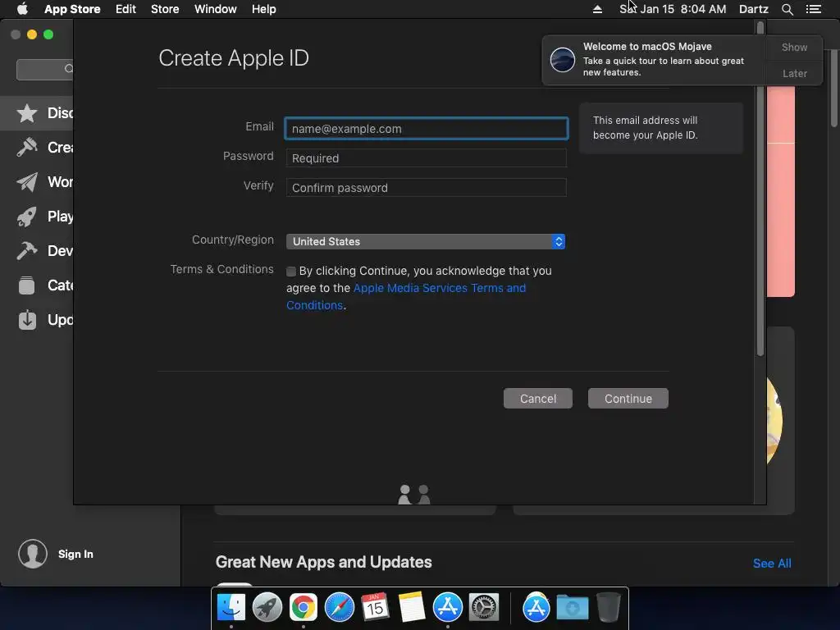Click the Sign In label in sidebar
840x630 pixels.
coord(75,554)
